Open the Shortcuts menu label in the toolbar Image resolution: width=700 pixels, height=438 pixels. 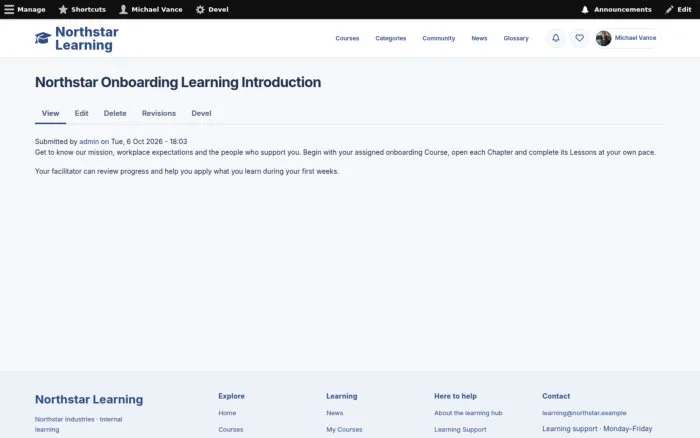click(88, 9)
